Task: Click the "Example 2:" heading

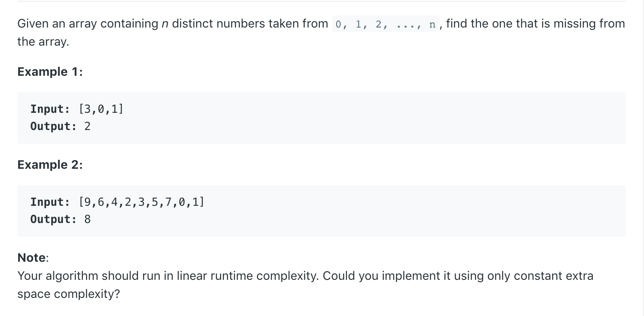Action: pos(50,164)
